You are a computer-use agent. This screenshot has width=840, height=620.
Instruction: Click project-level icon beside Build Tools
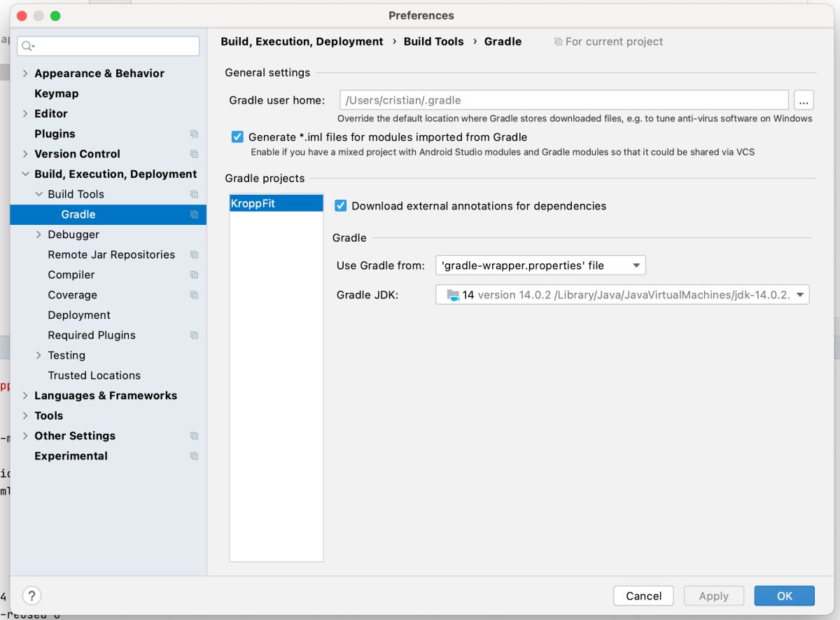[x=194, y=194]
